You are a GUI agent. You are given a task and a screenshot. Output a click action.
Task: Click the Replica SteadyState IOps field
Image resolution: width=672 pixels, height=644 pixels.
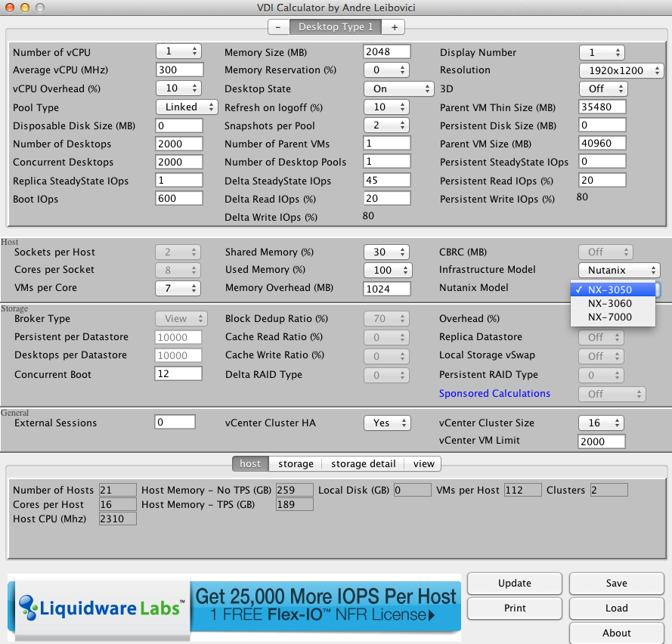point(178,180)
